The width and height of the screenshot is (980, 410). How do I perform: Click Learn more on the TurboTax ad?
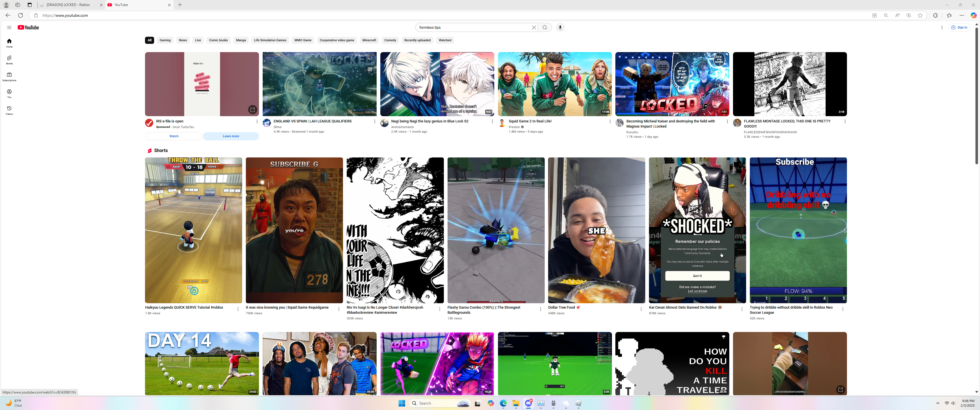pyautogui.click(x=231, y=136)
